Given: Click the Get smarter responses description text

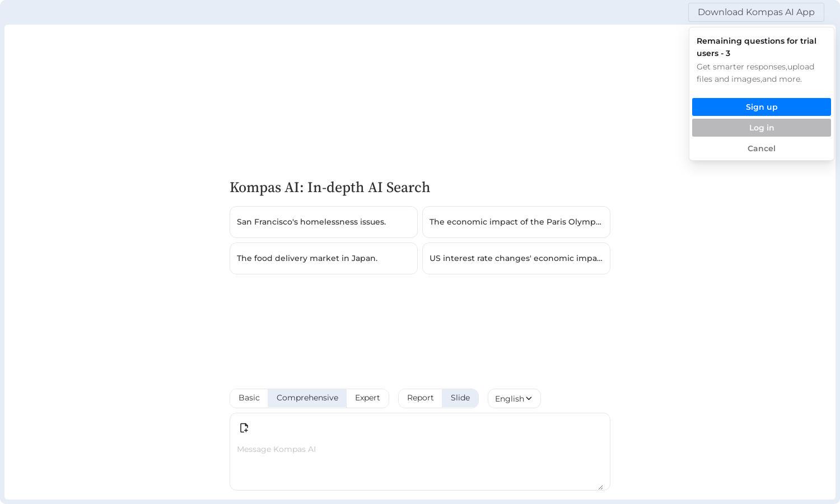Looking at the screenshot, I should [755, 73].
